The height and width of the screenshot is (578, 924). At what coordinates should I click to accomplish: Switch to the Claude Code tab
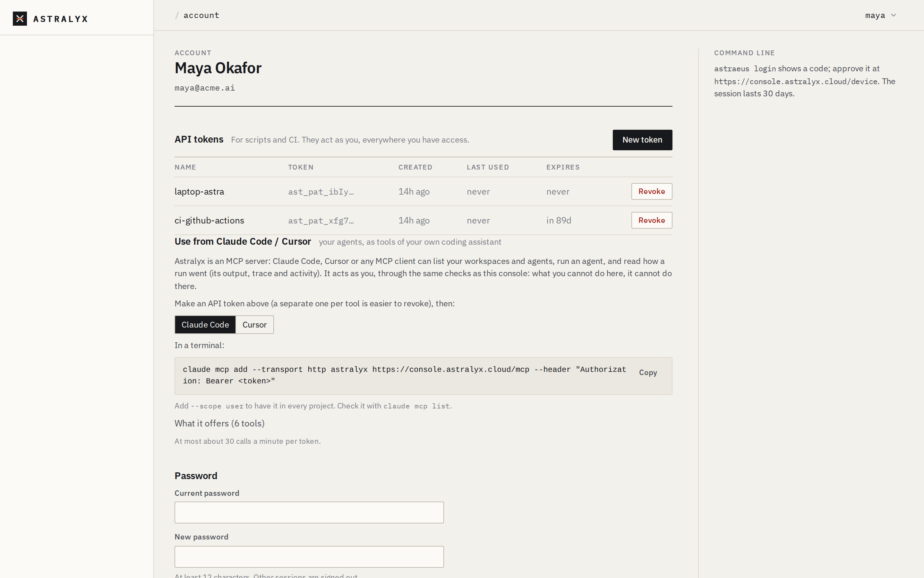coord(205,325)
